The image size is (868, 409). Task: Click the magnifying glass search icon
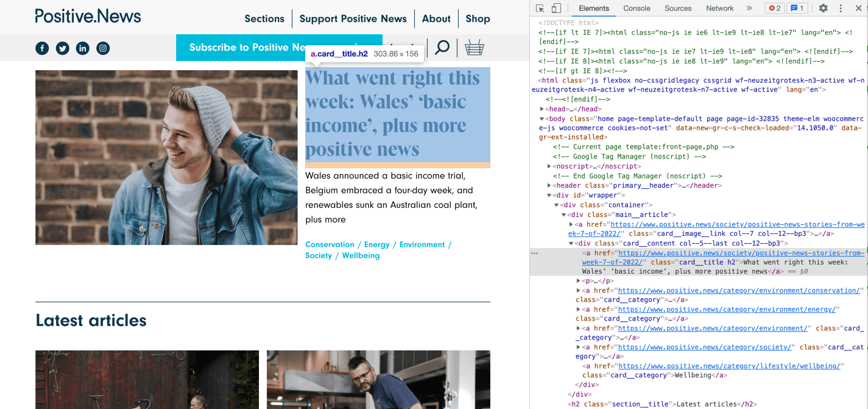[442, 48]
